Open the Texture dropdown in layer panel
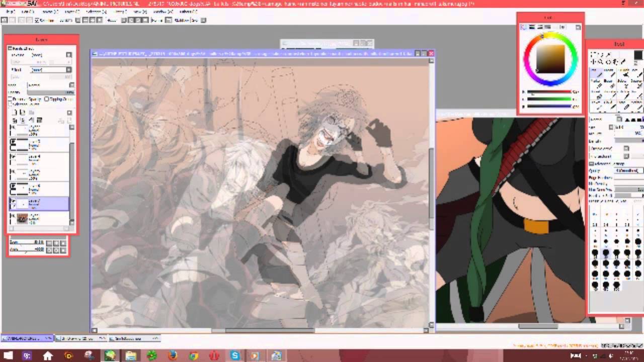The width and height of the screenshot is (644, 362). coord(69,55)
